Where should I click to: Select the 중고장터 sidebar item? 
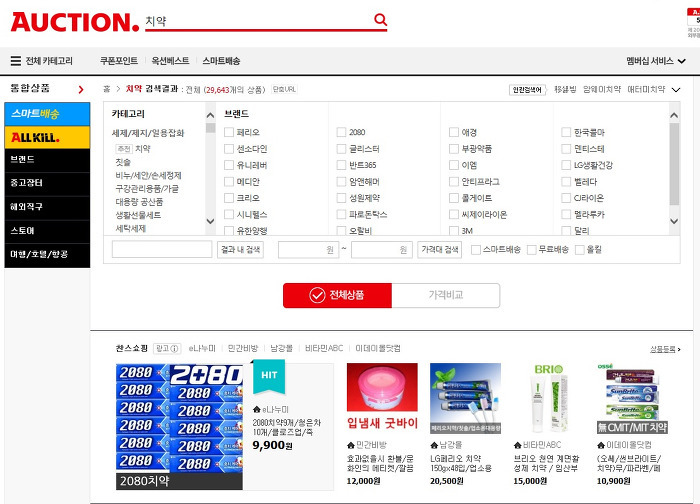point(47,184)
